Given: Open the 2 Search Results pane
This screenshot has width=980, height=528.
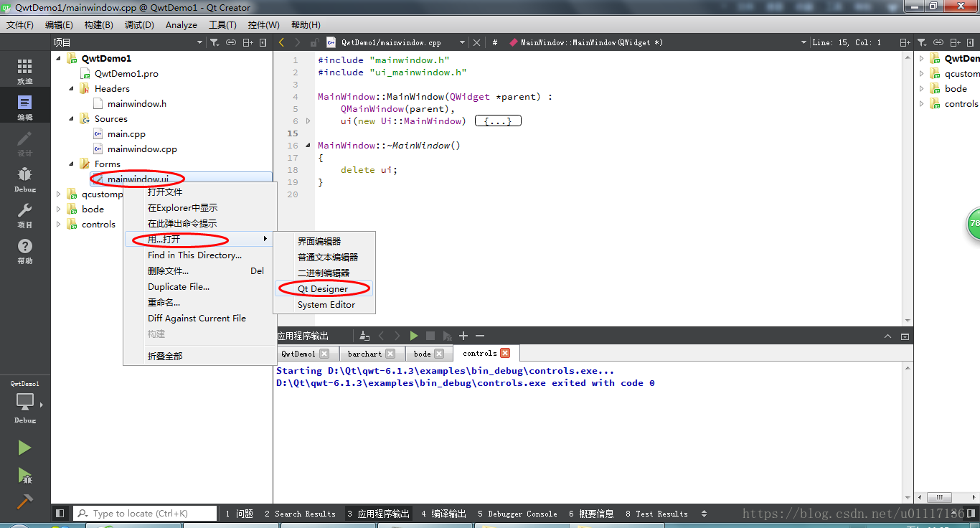Looking at the screenshot, I should pos(300,514).
